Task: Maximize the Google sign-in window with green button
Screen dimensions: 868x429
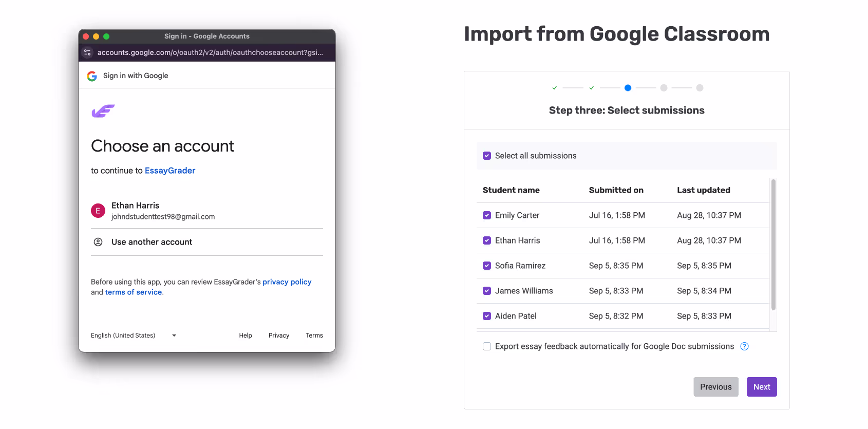Action: (106, 36)
